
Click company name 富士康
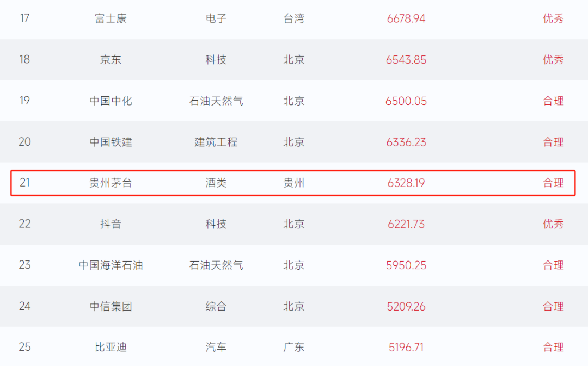click(x=111, y=18)
